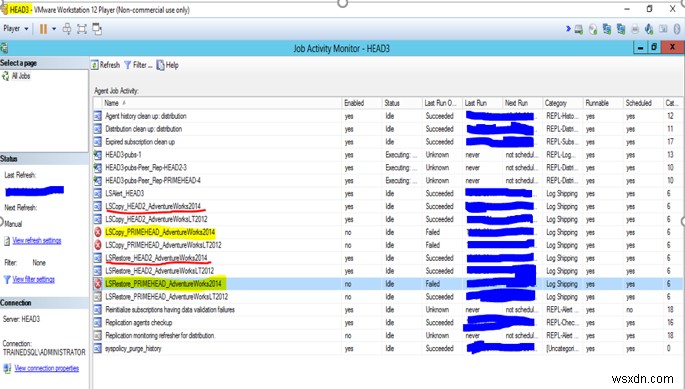Open View connection properties link
Image resolution: width=685 pixels, height=389 pixels.
pyautogui.click(x=46, y=368)
